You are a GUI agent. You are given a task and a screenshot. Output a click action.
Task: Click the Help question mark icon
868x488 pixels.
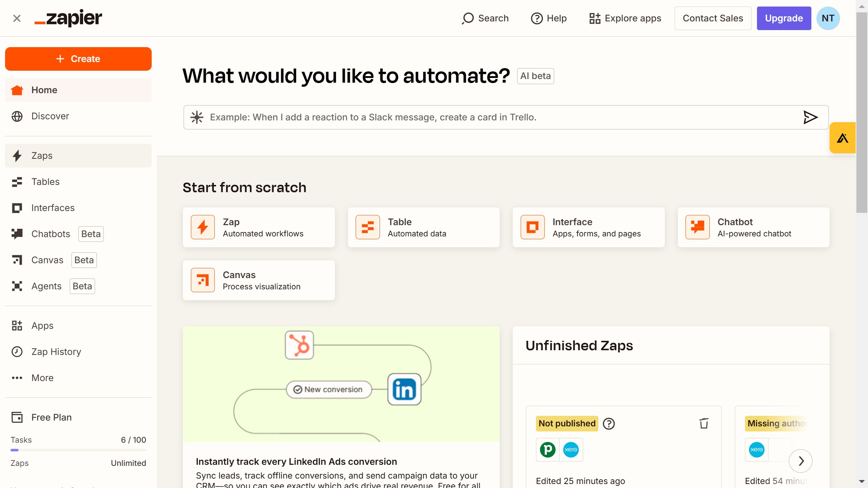(x=536, y=18)
